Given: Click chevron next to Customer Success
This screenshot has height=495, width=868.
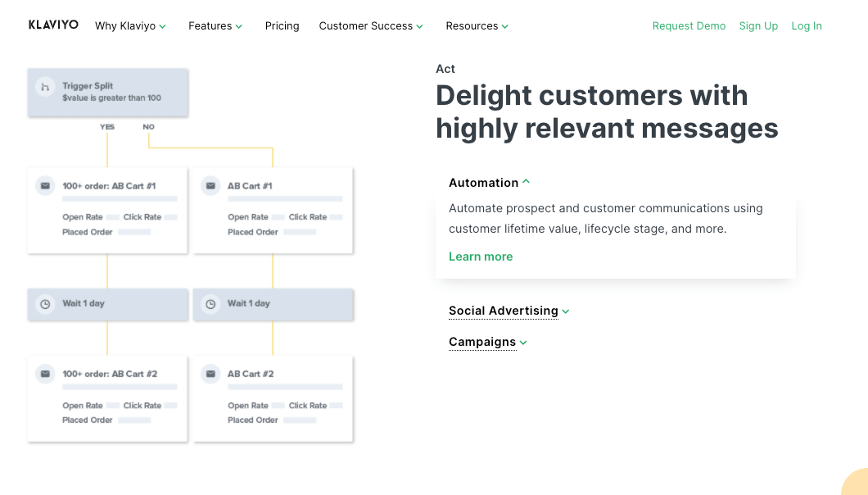Looking at the screenshot, I should point(419,26).
